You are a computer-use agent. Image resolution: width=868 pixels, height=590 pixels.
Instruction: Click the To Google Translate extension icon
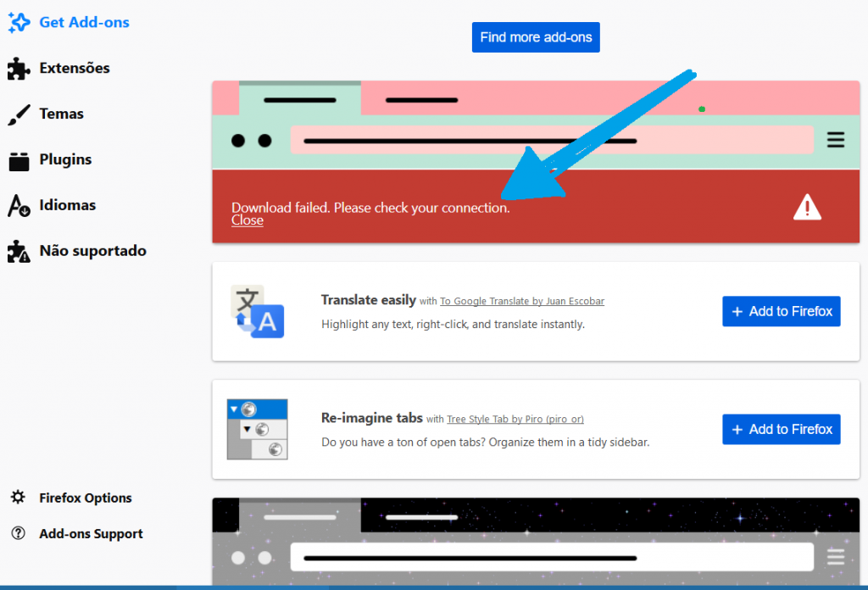pos(258,311)
